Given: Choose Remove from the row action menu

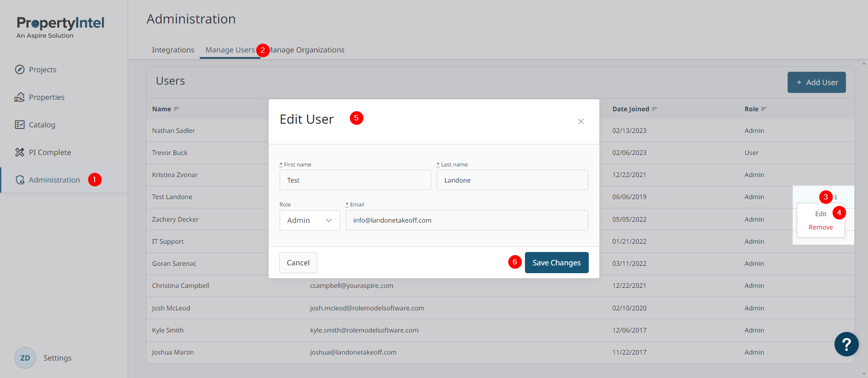Looking at the screenshot, I should coord(821,227).
